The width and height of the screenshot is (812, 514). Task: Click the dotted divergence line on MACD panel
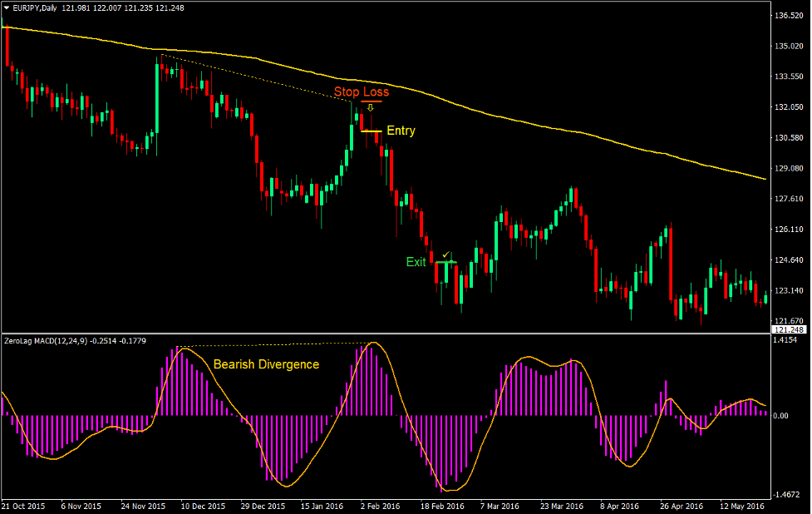tap(274, 343)
